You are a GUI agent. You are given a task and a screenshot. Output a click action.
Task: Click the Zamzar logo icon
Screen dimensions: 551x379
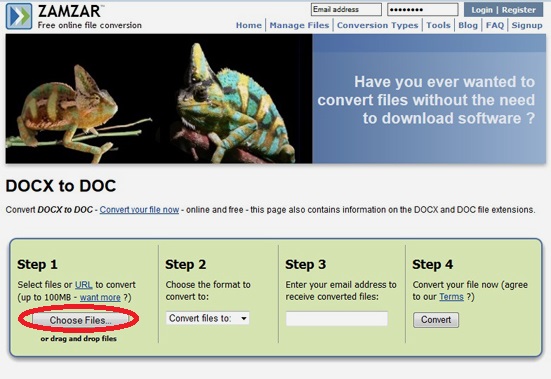(19, 16)
